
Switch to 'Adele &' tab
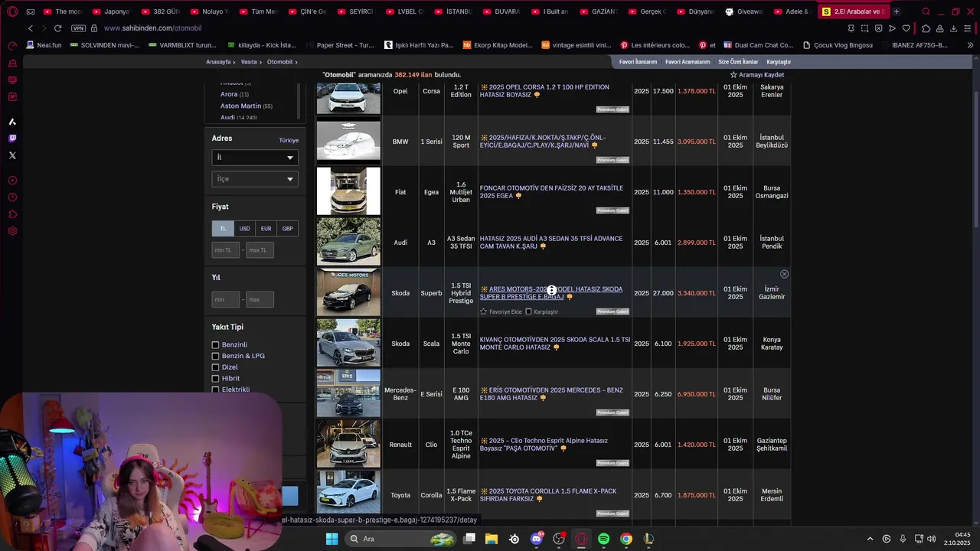[x=792, y=11]
